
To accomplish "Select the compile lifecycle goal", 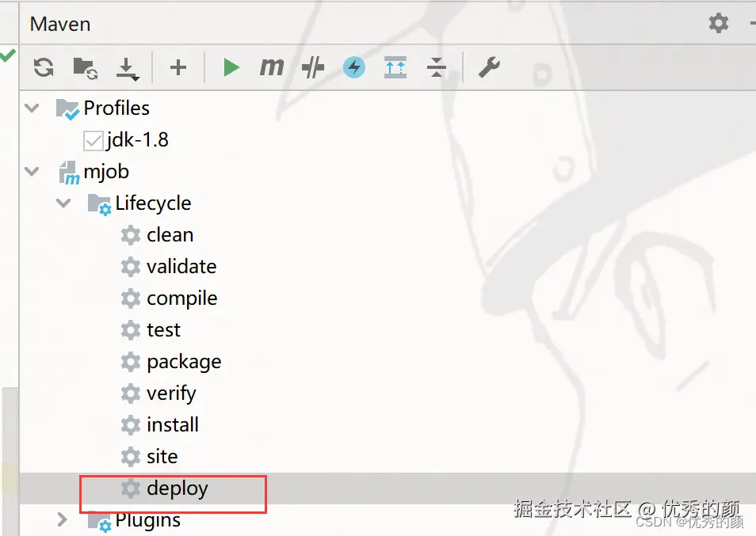I will pyautogui.click(x=182, y=299).
